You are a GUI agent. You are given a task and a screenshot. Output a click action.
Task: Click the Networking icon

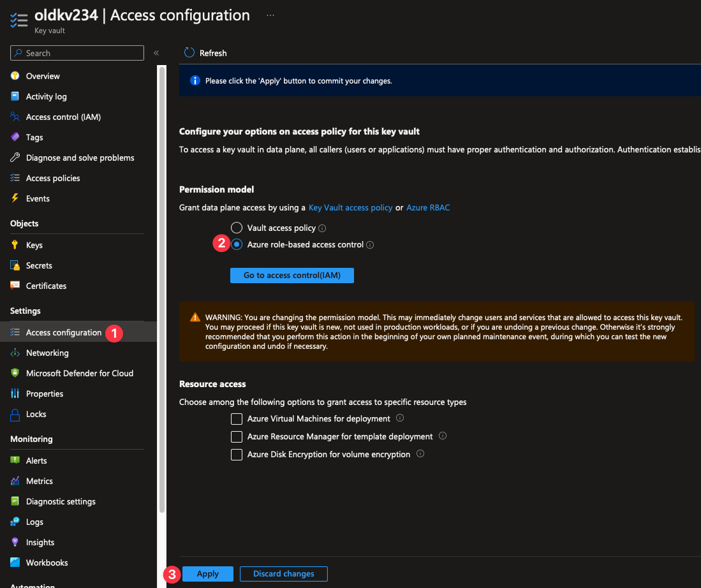[14, 353]
